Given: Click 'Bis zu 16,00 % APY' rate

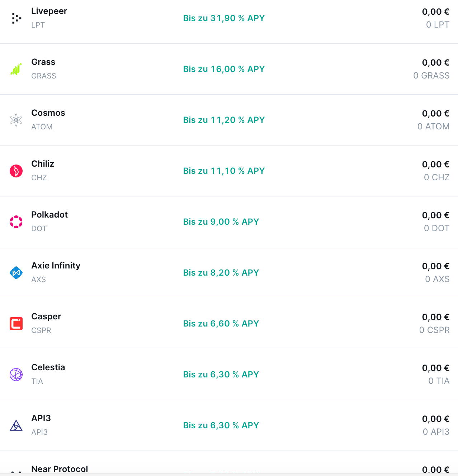Looking at the screenshot, I should (x=224, y=69).
